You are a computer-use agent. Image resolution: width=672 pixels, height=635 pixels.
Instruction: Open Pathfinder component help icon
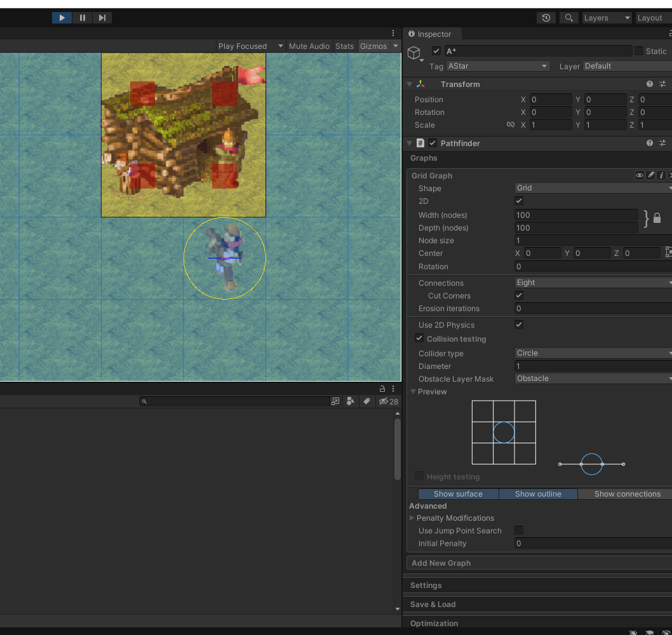650,143
